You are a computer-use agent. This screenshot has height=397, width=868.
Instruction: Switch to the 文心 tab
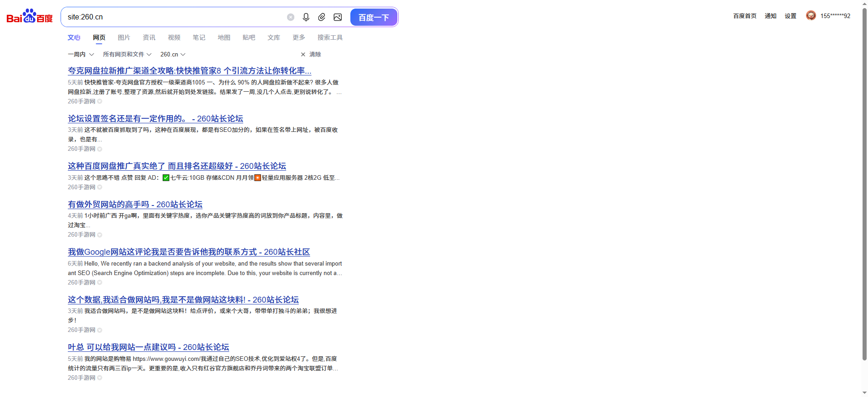(x=74, y=37)
